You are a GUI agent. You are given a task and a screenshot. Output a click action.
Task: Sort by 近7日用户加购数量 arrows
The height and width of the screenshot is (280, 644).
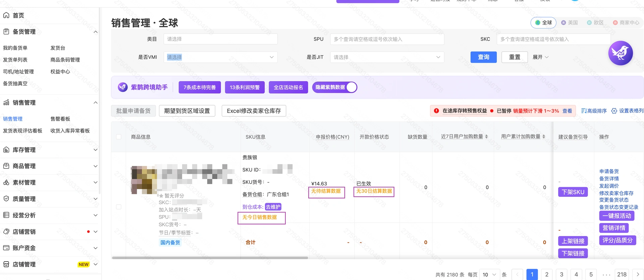(486, 136)
